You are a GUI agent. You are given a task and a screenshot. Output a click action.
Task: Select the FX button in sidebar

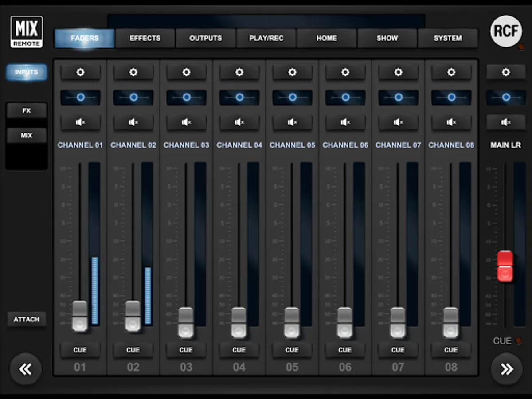(27, 111)
